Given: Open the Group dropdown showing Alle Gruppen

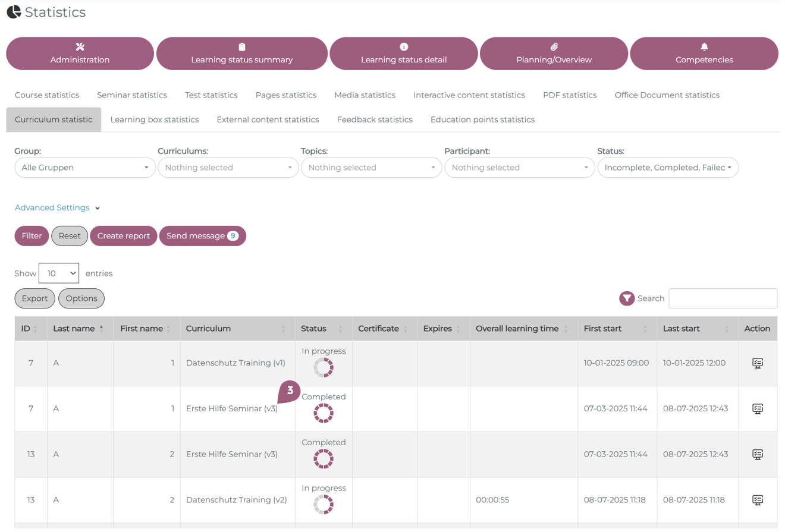Looking at the screenshot, I should coord(84,168).
